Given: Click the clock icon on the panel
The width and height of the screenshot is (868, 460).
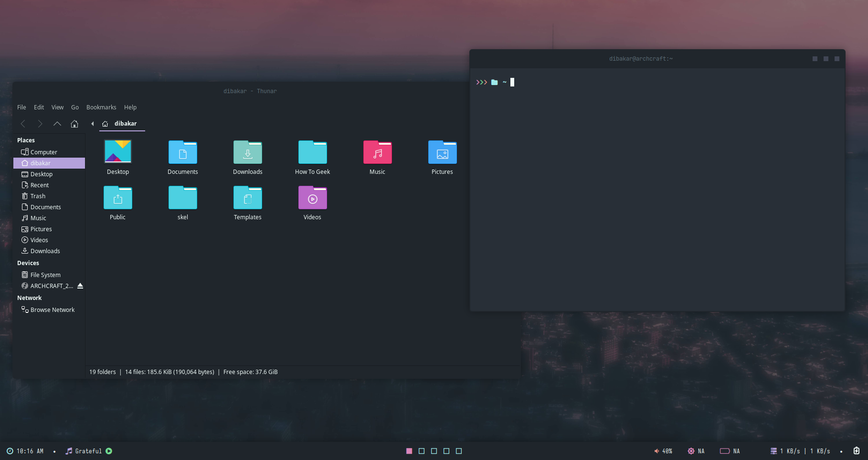Looking at the screenshot, I should pyautogui.click(x=10, y=451).
